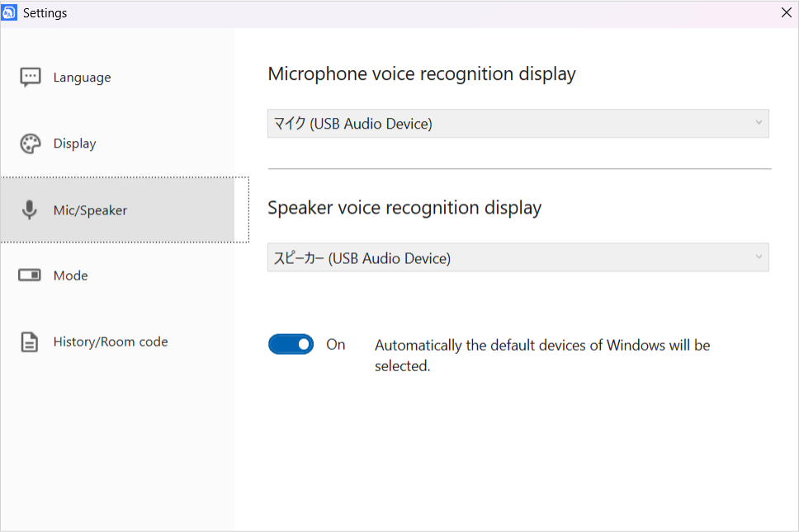799x532 pixels.
Task: Click the Mode toggle-shaped icon
Action: tap(30, 275)
